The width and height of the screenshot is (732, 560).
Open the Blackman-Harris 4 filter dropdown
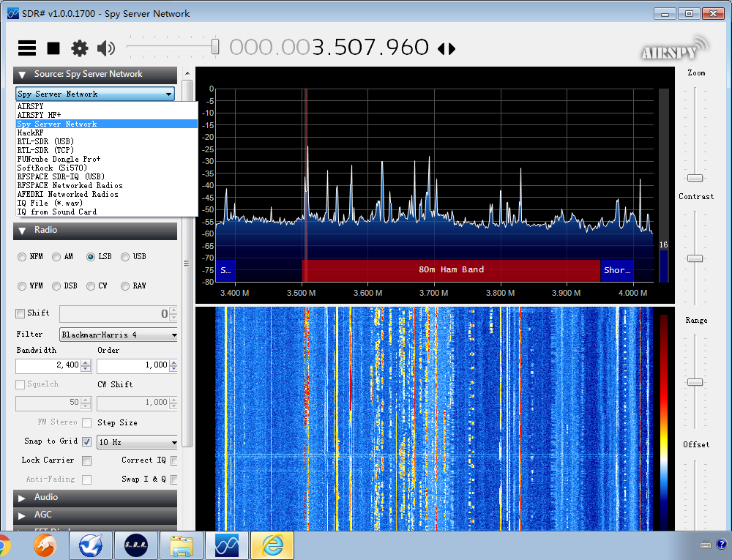coord(119,335)
